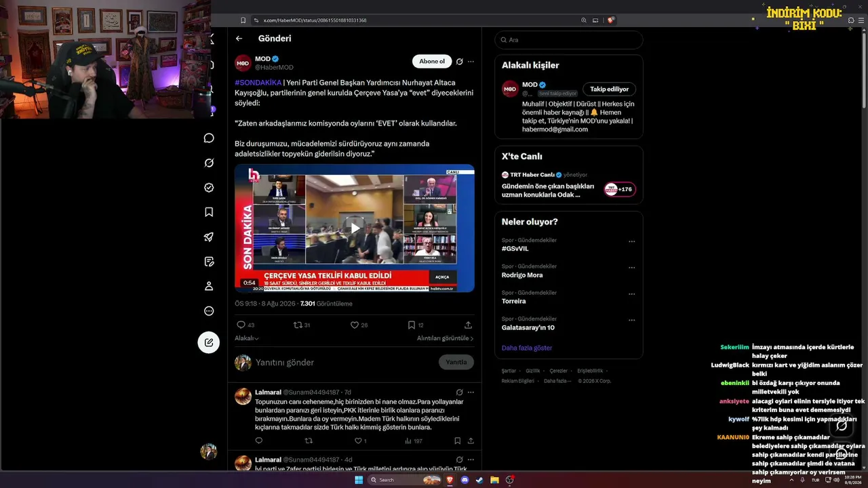Image resolution: width=868 pixels, height=488 pixels.
Task: Click the rocket icon in X sidebar
Action: (x=209, y=237)
